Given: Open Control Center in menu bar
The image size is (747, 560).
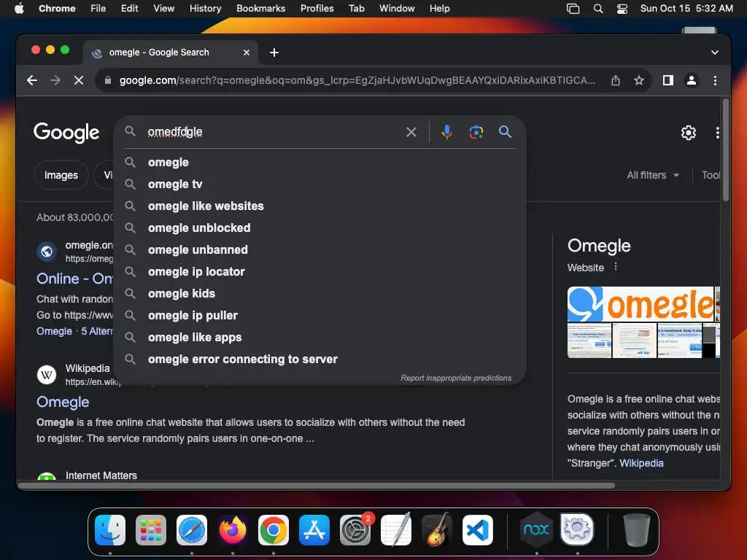Looking at the screenshot, I should pos(622,9).
